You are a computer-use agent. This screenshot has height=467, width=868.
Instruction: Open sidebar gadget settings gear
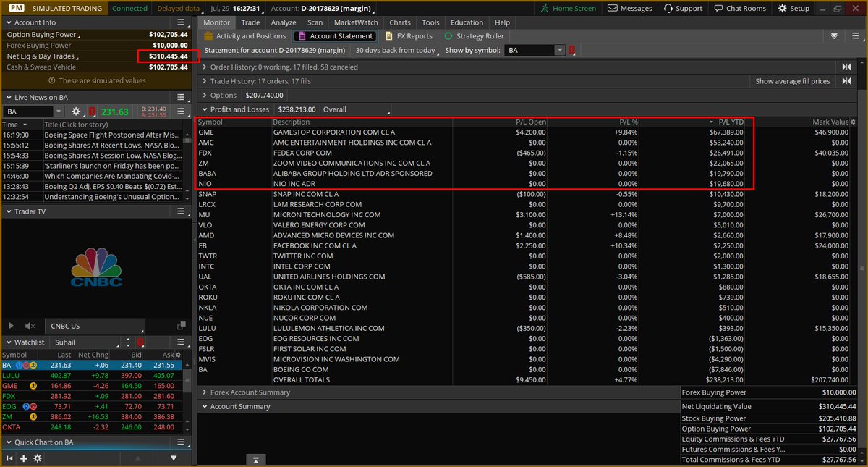pyautogui.click(x=38, y=458)
